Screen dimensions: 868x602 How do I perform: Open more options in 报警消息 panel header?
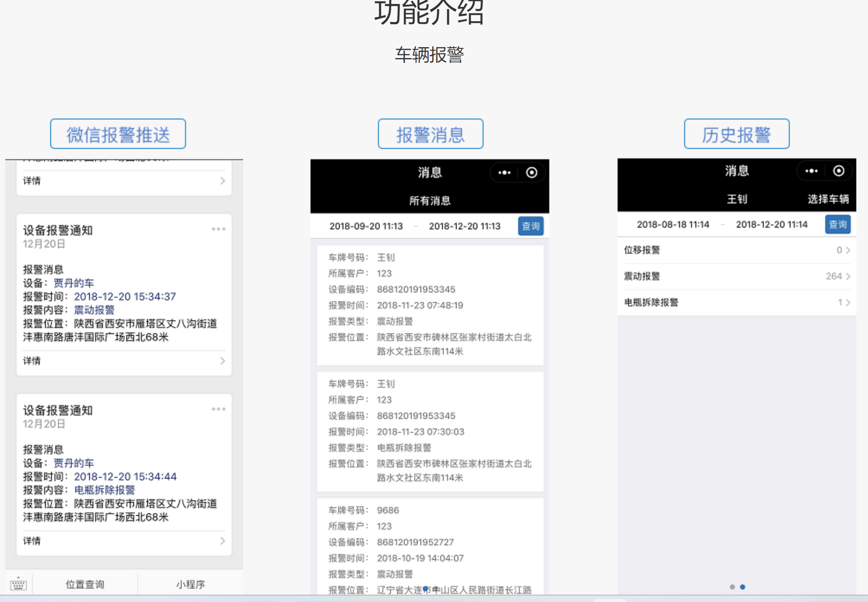tap(504, 173)
